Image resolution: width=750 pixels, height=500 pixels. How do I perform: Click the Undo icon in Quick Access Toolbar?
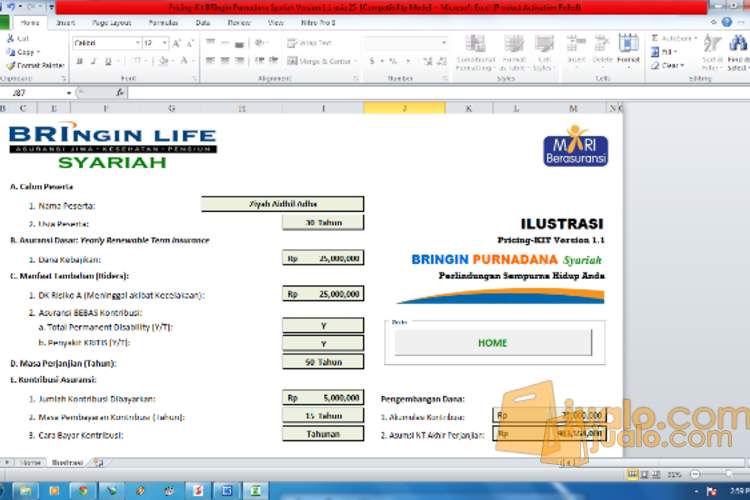point(11,7)
